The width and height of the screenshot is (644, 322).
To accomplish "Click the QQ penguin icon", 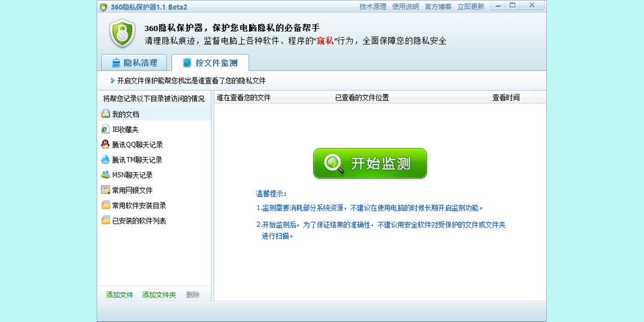I will click(106, 144).
